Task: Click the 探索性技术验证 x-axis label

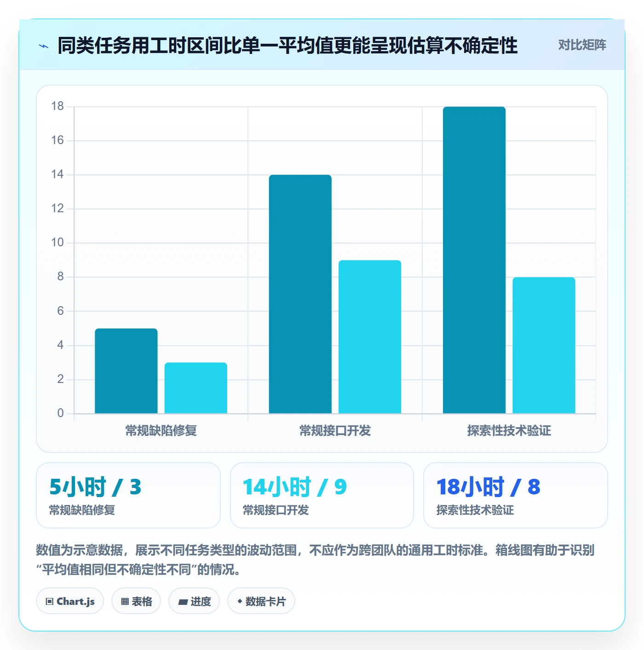Action: coord(509,431)
